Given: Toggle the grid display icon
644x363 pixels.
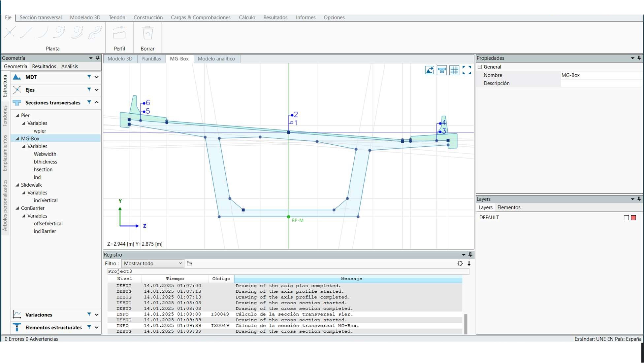Looking at the screenshot, I should 454,70.
